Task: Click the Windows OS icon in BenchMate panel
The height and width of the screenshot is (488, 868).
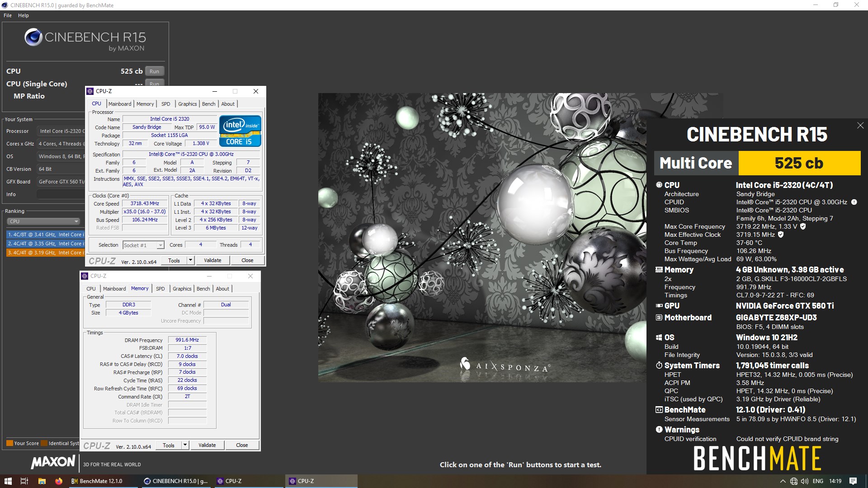Action: [659, 338]
